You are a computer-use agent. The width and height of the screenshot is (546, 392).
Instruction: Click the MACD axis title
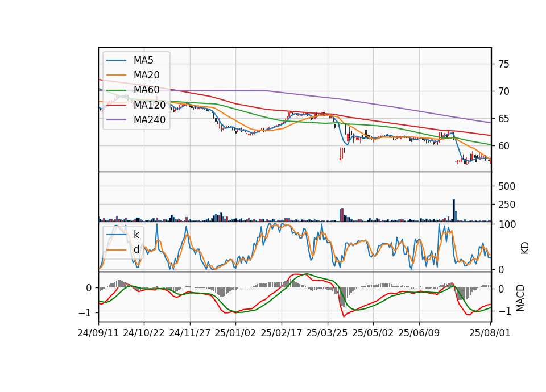[x=520, y=298]
